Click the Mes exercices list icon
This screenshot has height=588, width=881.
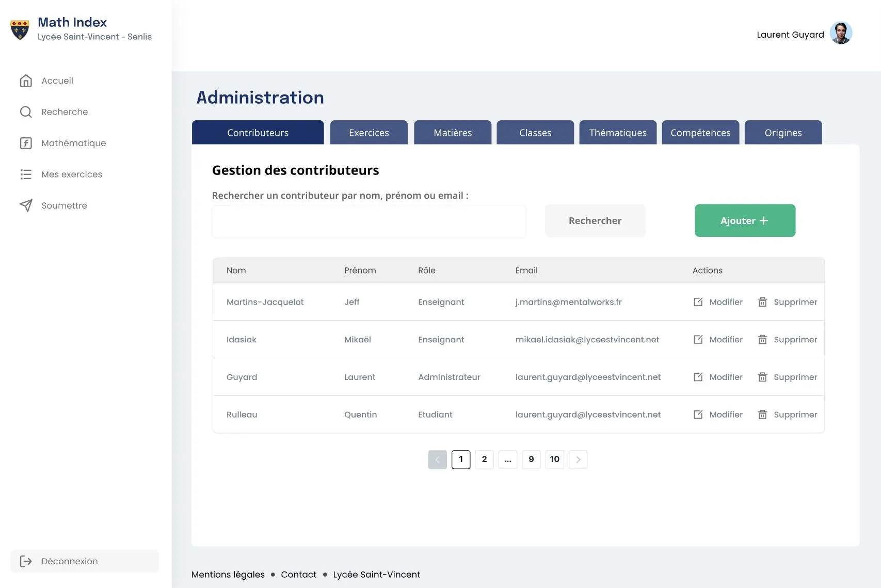pos(26,174)
